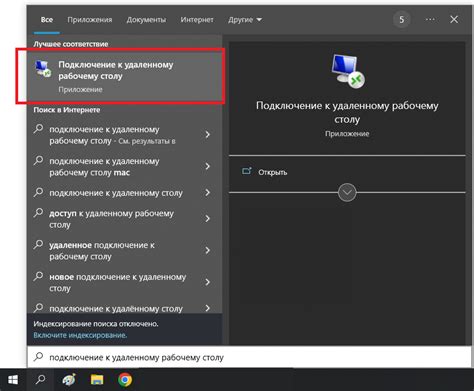474x391 pixels.
Task: Click the open icon next to Открыть
Action: (247, 171)
